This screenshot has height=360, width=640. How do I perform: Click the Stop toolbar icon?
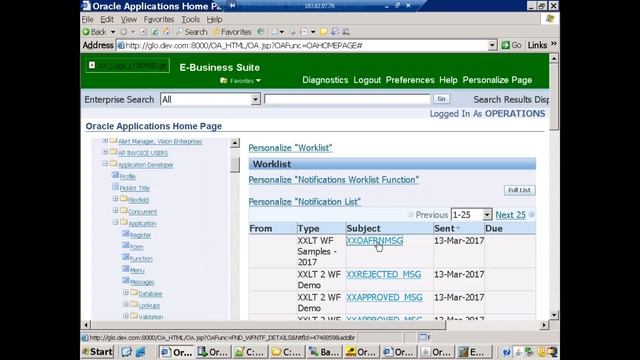143,31
